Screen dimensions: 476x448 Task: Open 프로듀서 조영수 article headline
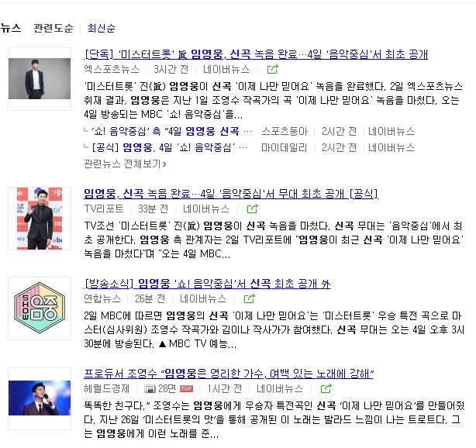click(x=229, y=374)
